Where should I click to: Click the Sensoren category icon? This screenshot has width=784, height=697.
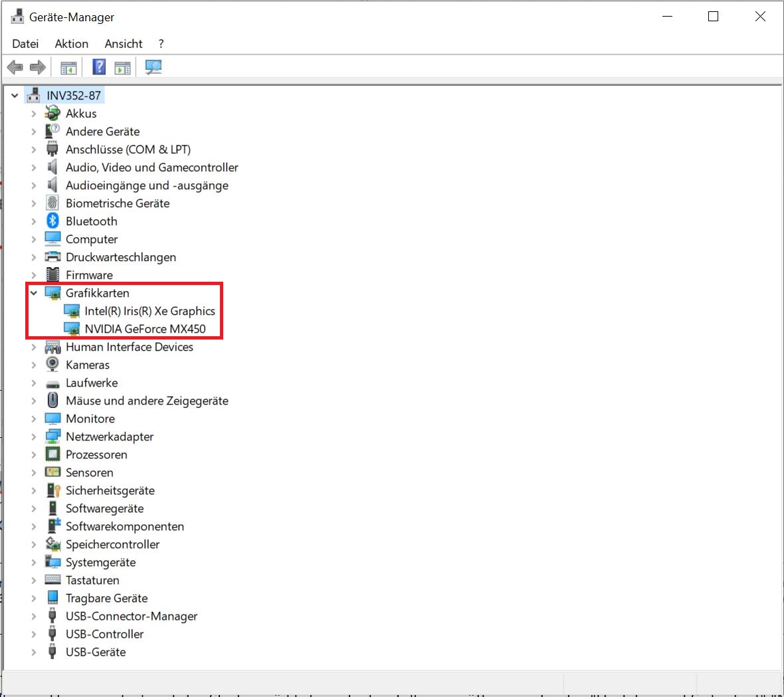(52, 472)
